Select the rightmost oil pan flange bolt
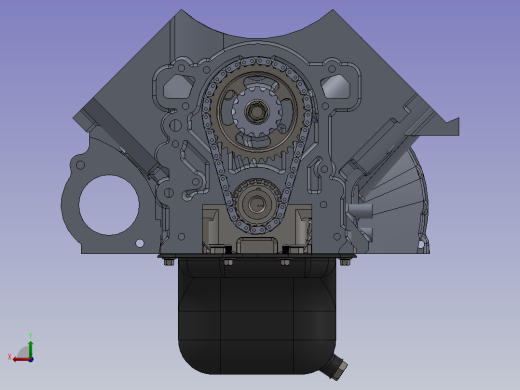 [x=345, y=262]
